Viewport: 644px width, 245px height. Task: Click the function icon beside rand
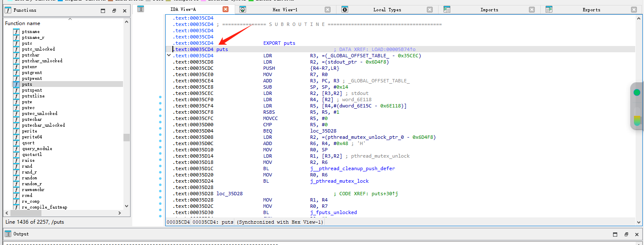tap(16, 166)
